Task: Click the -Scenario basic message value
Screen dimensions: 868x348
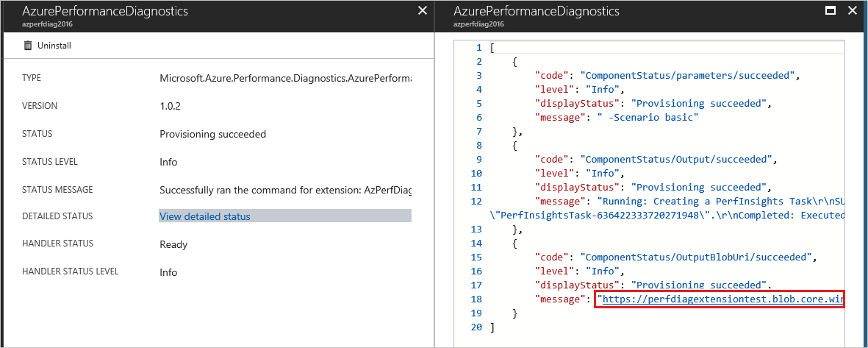Action: 649,118
